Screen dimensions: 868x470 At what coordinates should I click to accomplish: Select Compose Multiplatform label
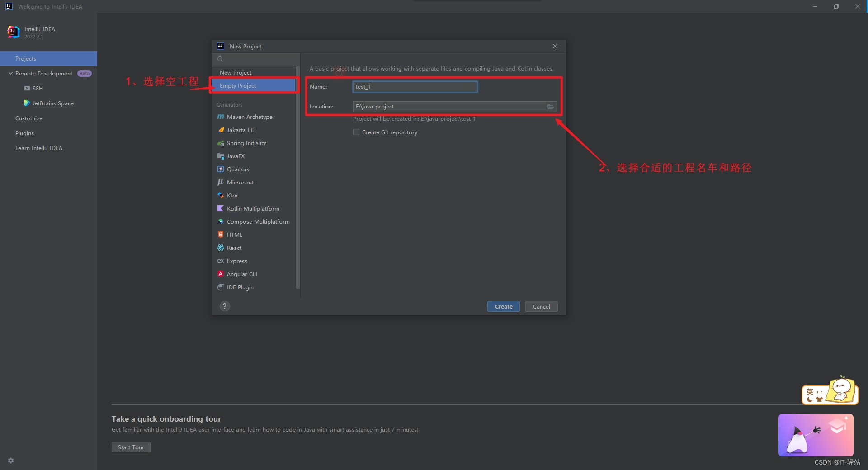(258, 221)
